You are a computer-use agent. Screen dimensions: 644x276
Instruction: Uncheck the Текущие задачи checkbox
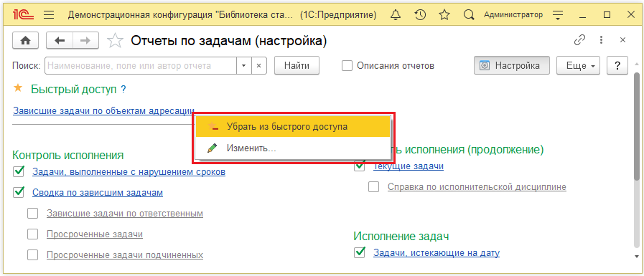[360, 166]
